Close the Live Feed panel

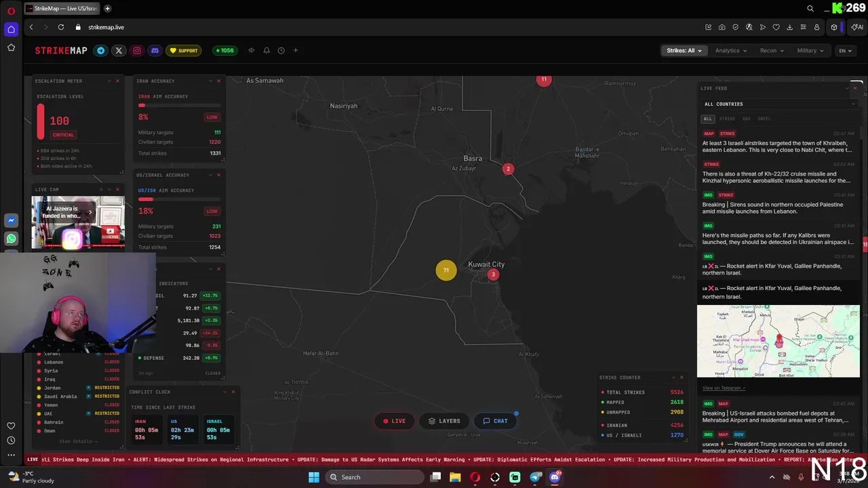click(855, 88)
